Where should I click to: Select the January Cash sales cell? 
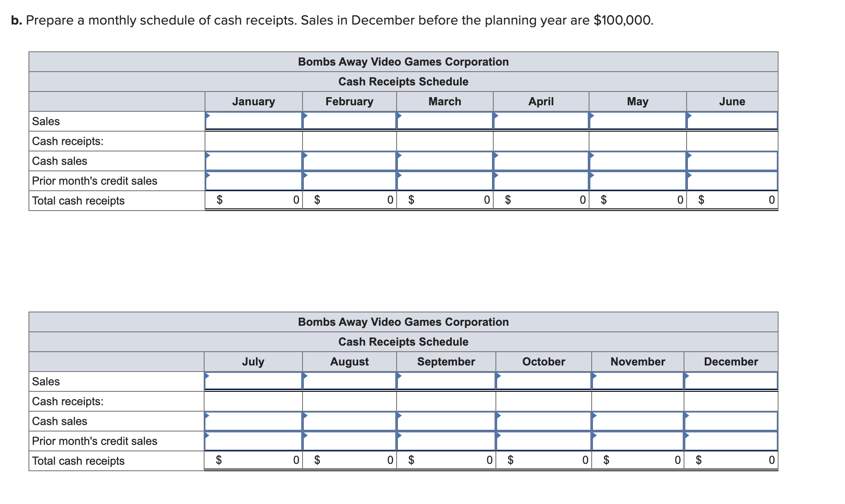[254, 161]
